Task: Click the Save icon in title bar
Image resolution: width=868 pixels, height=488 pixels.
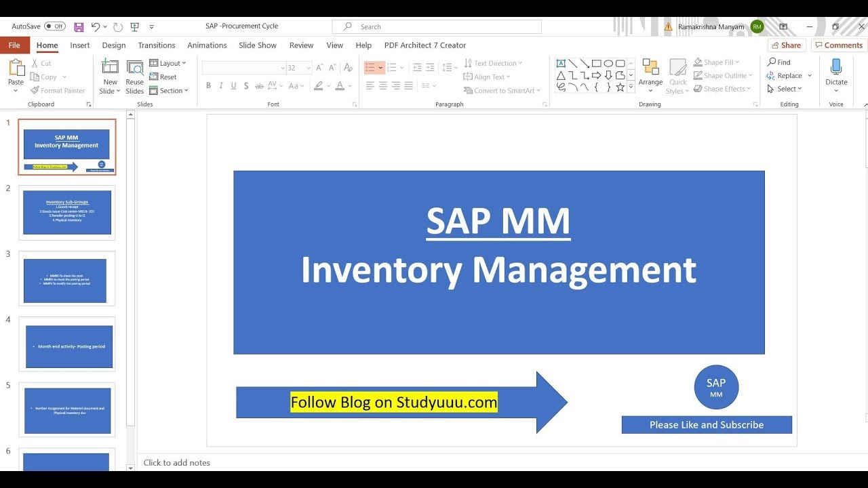Action: pyautogui.click(x=79, y=27)
